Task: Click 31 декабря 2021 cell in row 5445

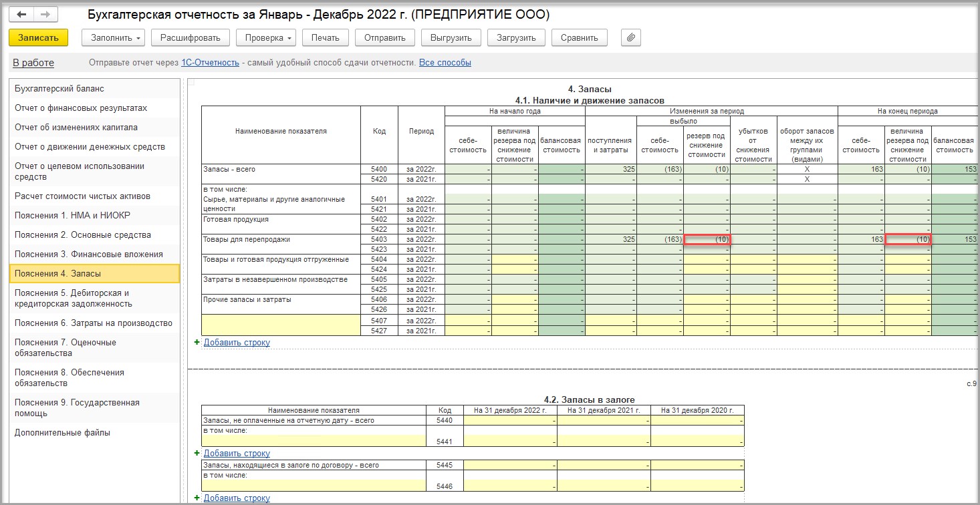Action: click(x=604, y=465)
